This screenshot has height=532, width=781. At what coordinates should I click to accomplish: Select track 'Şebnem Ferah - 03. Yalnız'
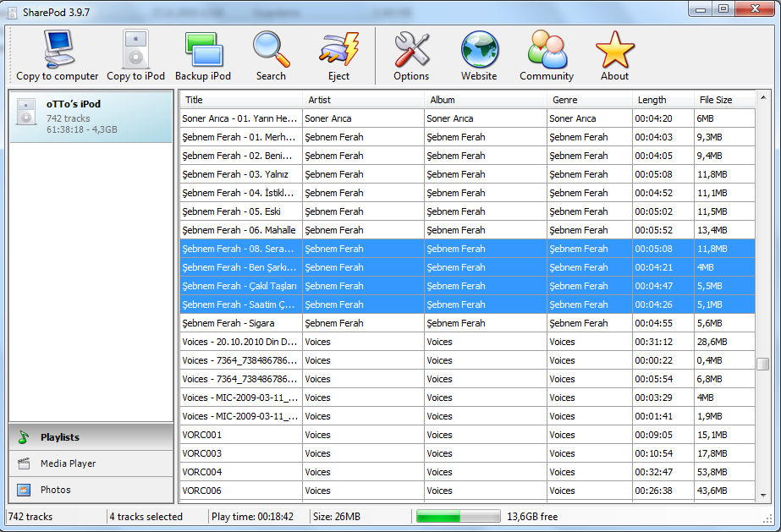[x=241, y=174]
